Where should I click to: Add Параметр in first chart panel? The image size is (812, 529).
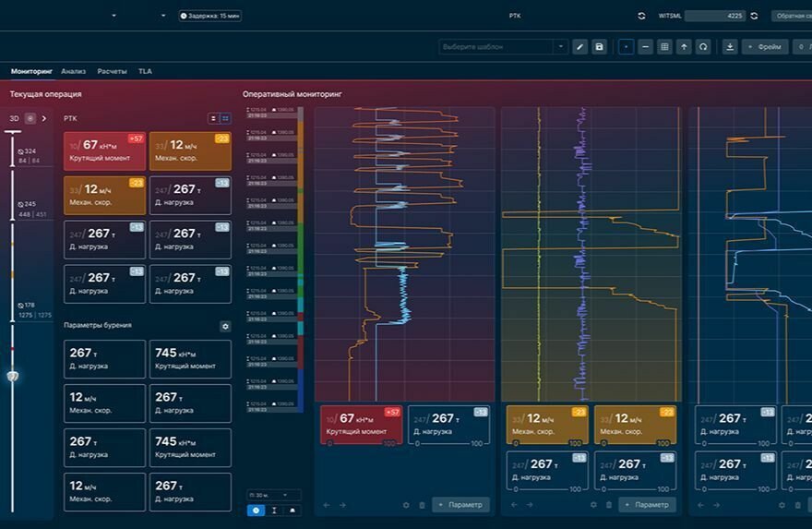click(460, 505)
